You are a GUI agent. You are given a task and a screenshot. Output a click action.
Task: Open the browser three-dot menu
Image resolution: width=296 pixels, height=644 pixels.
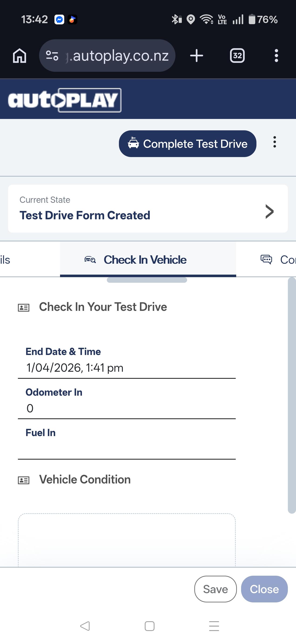point(276,56)
